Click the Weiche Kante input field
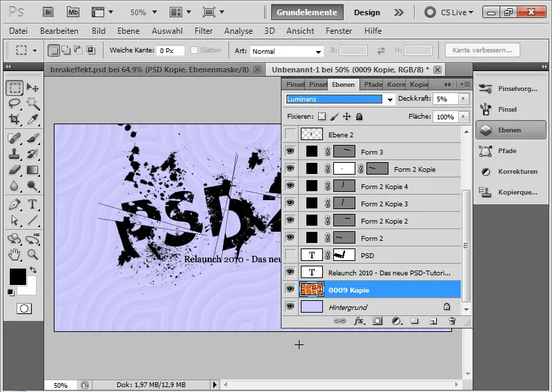 170,50
